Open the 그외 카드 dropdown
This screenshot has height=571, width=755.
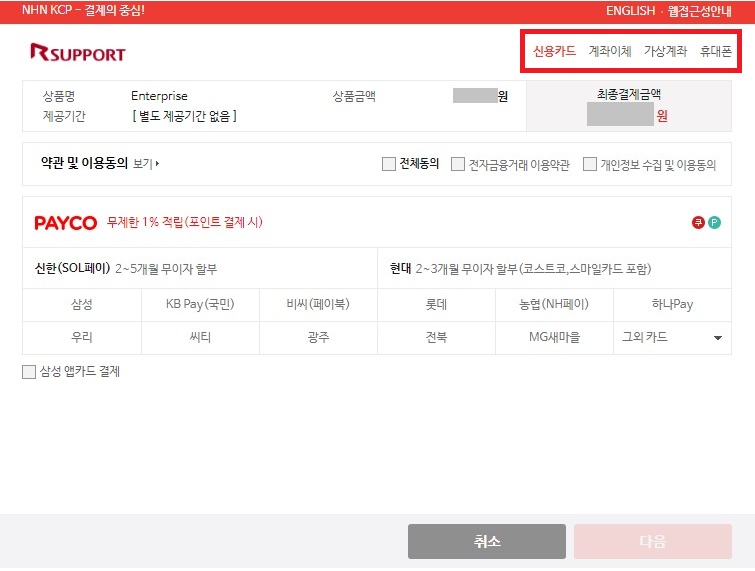pyautogui.click(x=672, y=337)
